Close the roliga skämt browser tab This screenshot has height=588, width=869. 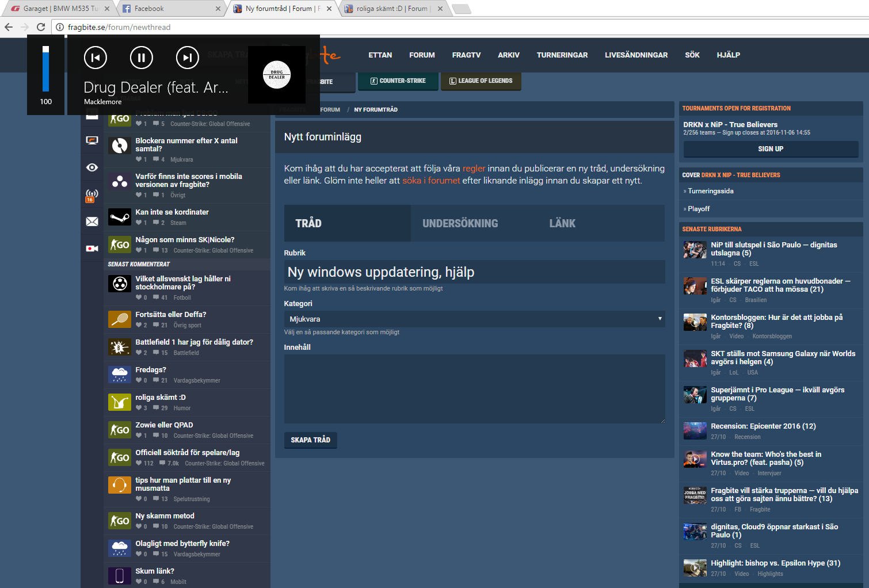(440, 9)
